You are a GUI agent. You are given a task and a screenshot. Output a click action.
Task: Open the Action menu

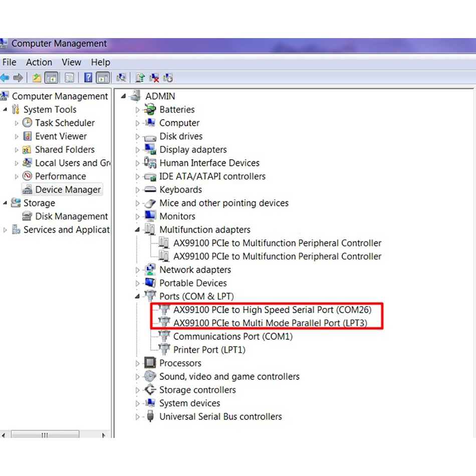tap(39, 62)
